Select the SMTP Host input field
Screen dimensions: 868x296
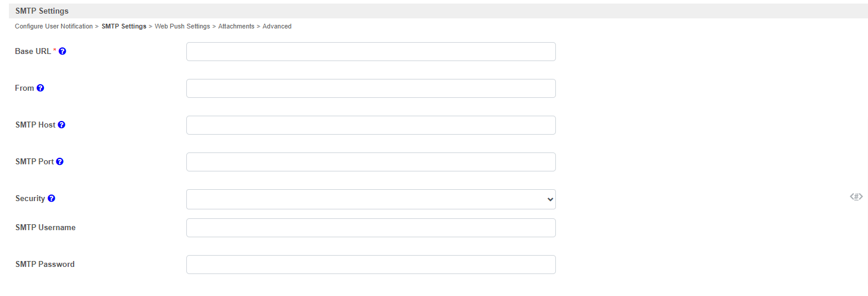pos(371,125)
